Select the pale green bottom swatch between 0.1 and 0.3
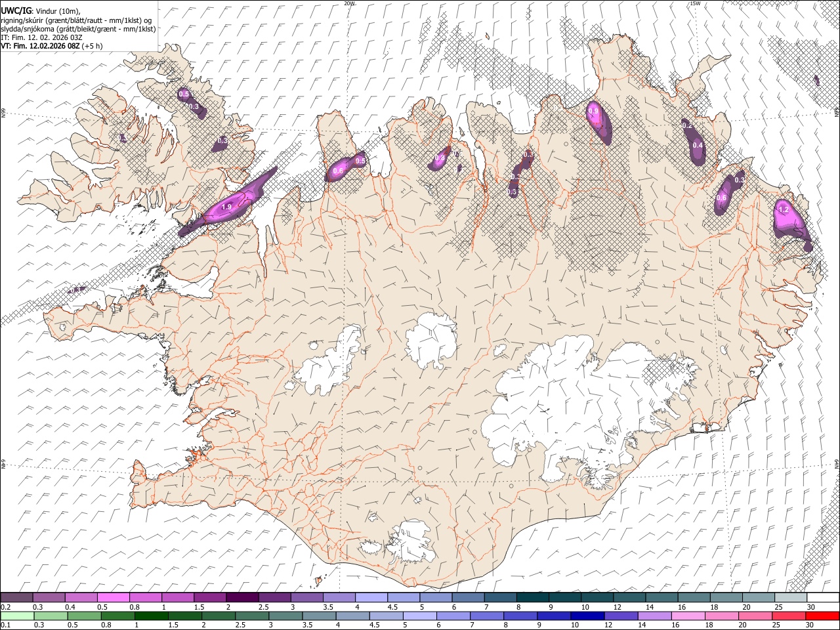This screenshot has height=630, width=840. point(16,616)
